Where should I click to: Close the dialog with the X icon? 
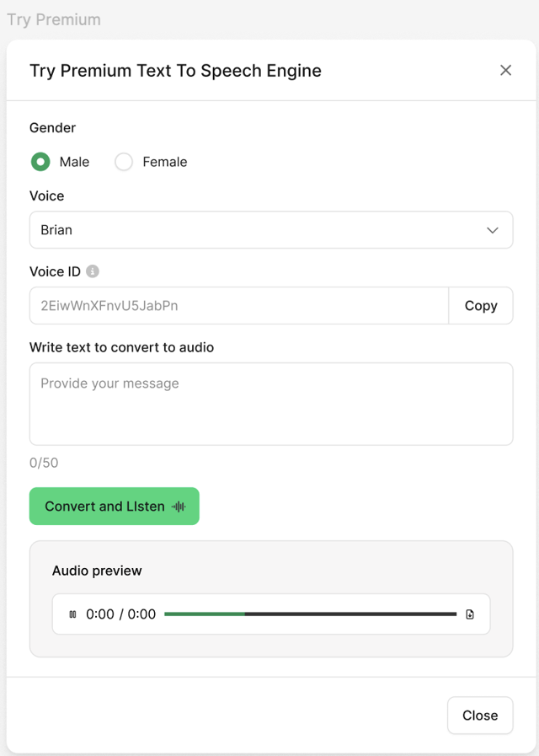click(x=505, y=71)
